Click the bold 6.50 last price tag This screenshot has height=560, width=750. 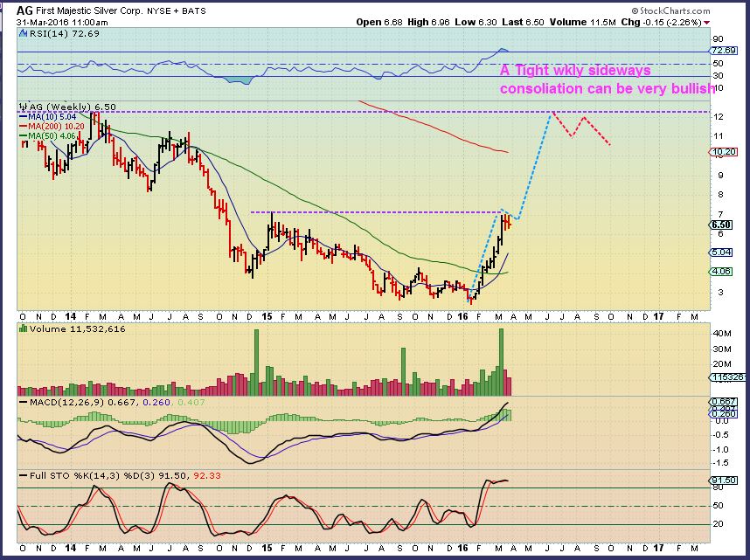coord(721,225)
